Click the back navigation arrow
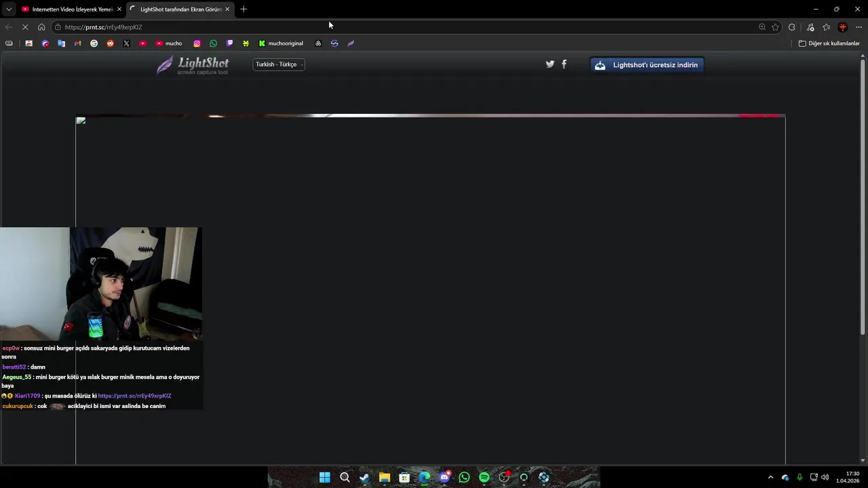The height and width of the screenshot is (488, 868). tap(9, 27)
